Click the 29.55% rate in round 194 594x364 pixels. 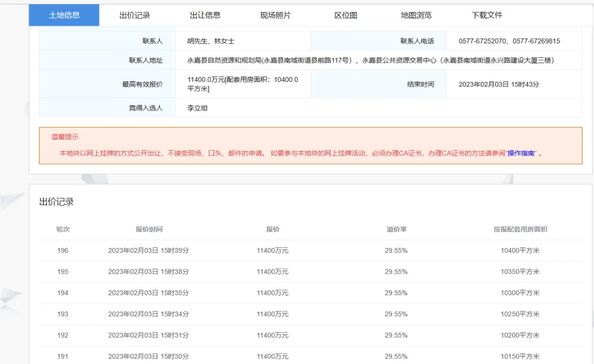point(396,293)
